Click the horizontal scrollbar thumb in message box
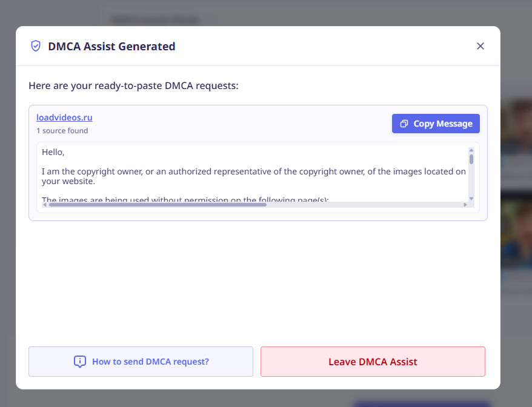Image resolution: width=532 pixels, height=407 pixels. coord(158,205)
